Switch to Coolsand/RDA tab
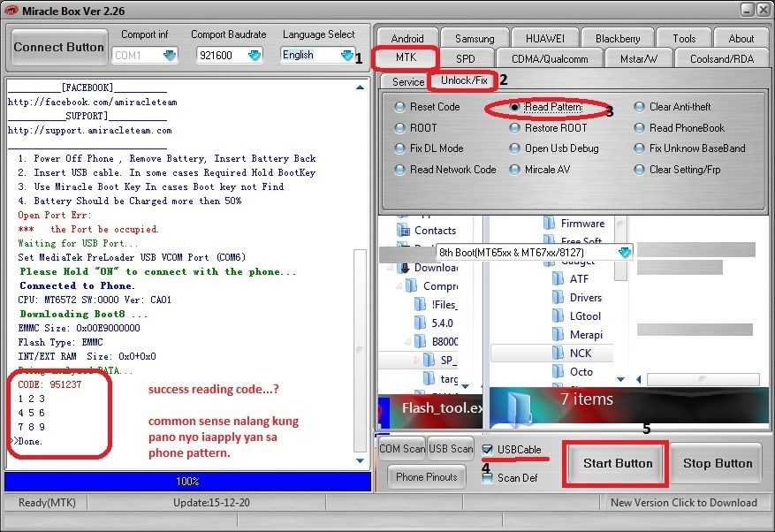This screenshot has height=532, width=775. coord(722,58)
